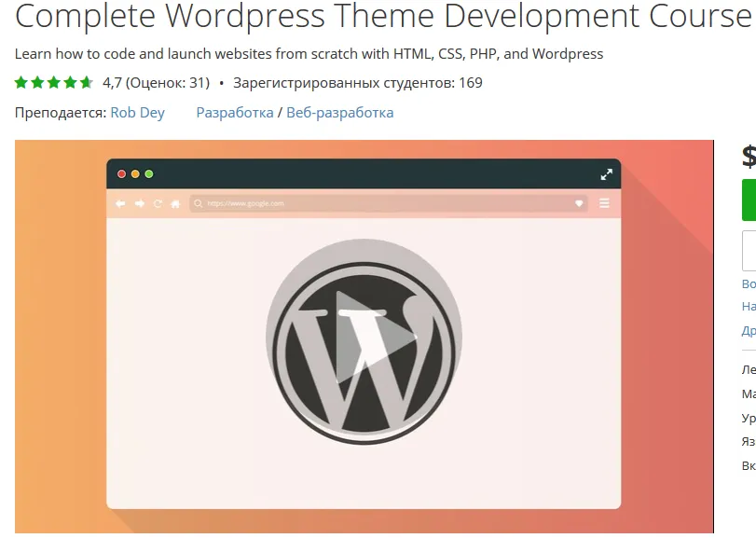The image size is (756, 538).
Task: Click the forward arrow in mock browser
Action: (140, 203)
